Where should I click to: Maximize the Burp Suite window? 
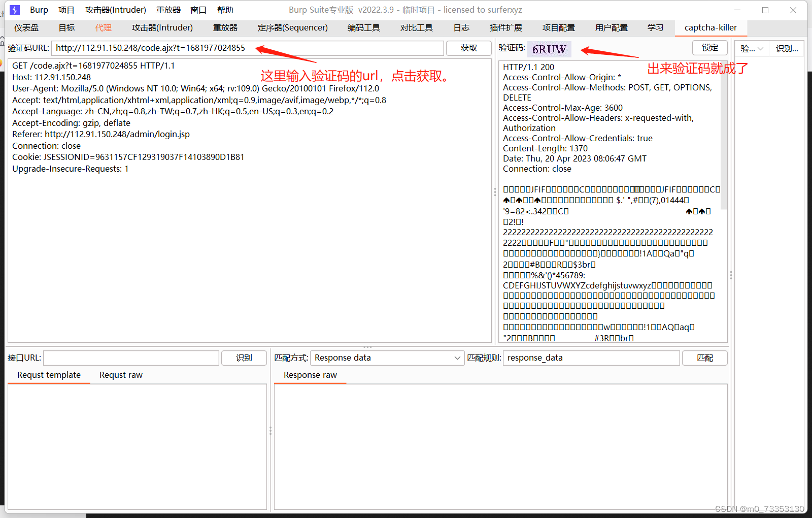click(x=765, y=10)
